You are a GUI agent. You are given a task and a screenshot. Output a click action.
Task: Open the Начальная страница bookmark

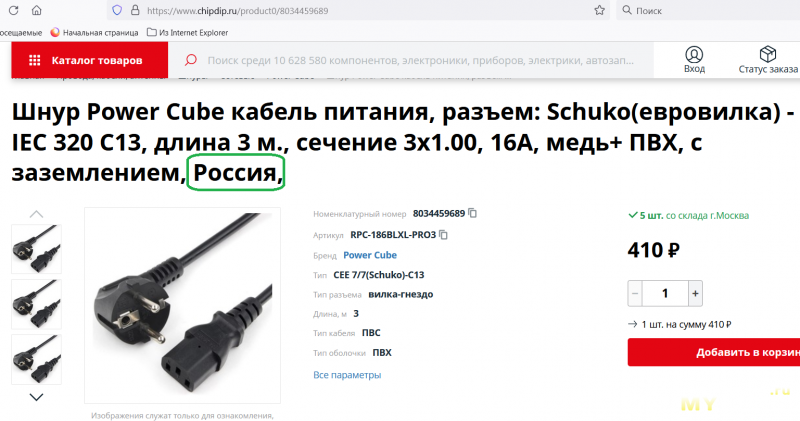(x=94, y=32)
